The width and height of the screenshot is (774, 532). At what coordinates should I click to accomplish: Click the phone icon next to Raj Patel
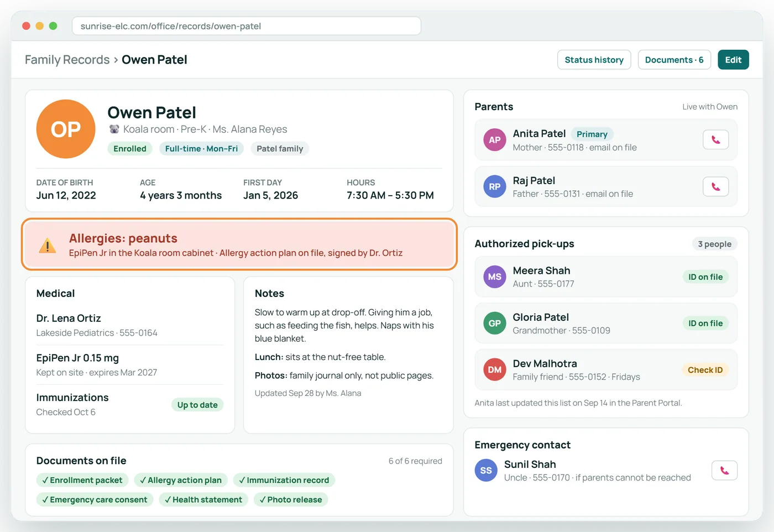pos(715,186)
